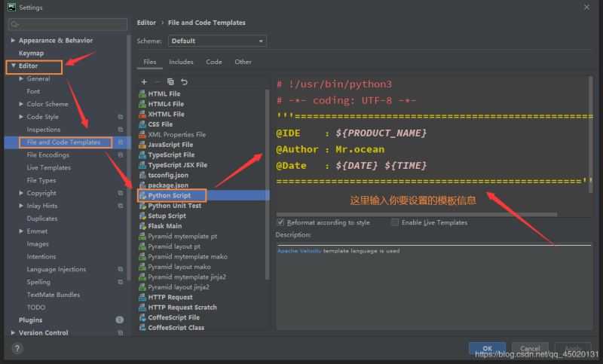
Task: Click the settings search input field
Action: point(68,24)
